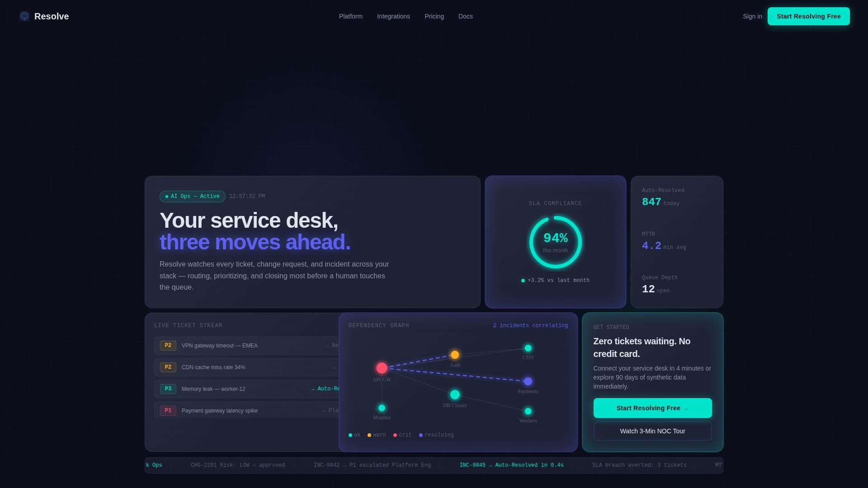Select the purple Payments node
This screenshot has width=868, height=488.
[528, 381]
